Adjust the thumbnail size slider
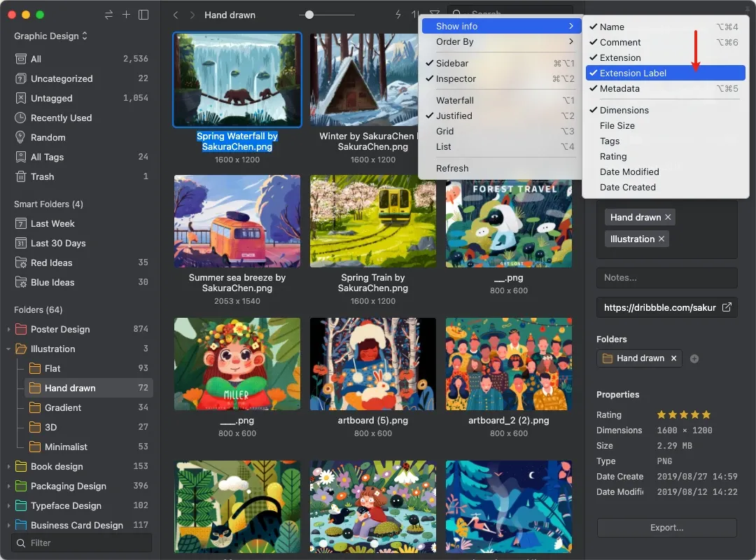Screen dimensions: 756x560 309,15
